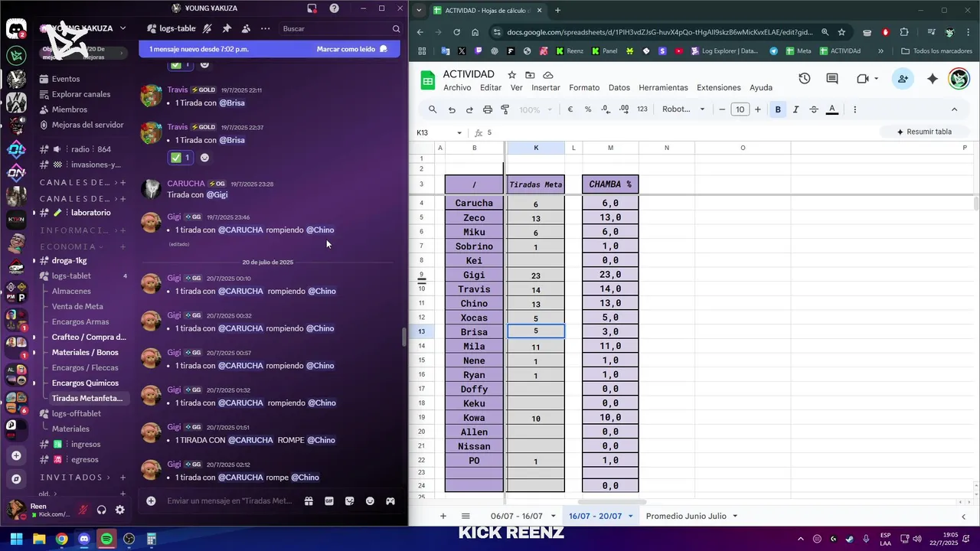The width and height of the screenshot is (980, 551).
Task: Open the text color picker in Sheets
Action: (x=832, y=109)
